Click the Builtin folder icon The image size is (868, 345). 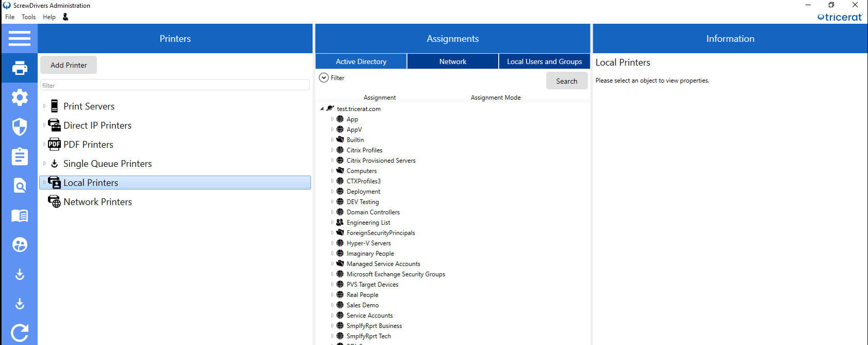tap(340, 139)
